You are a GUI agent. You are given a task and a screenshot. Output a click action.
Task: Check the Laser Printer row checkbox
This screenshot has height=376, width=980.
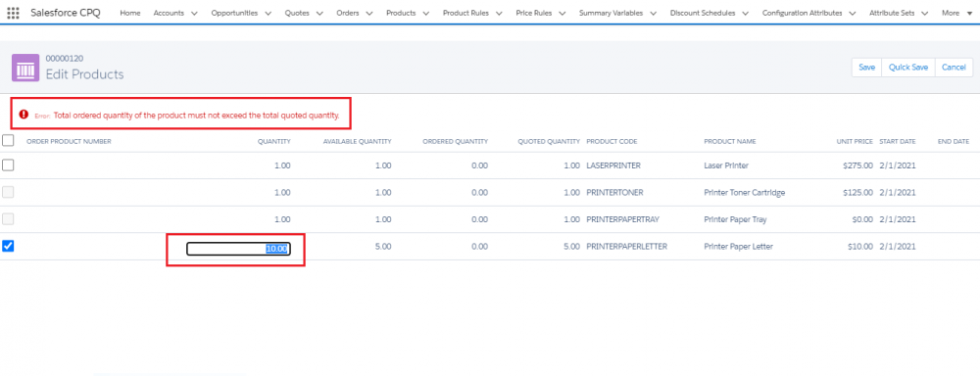coord(8,164)
